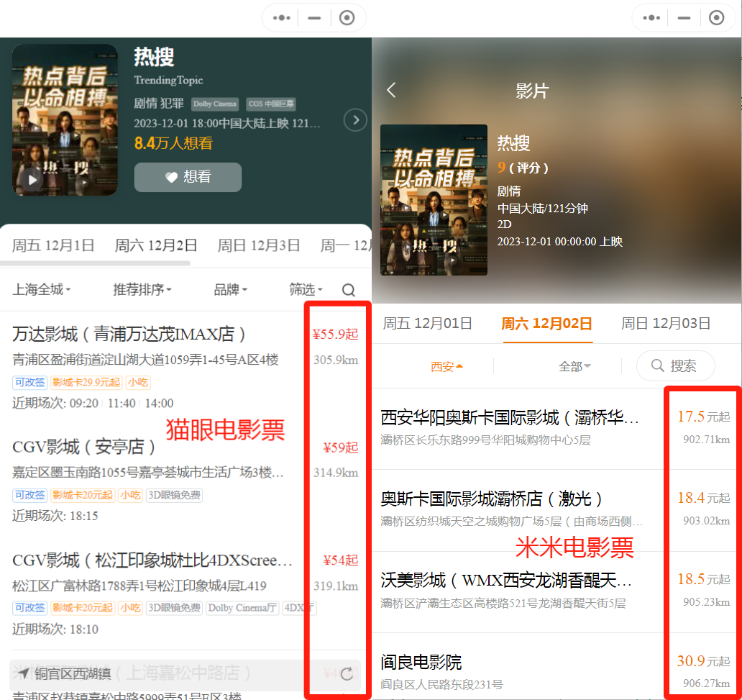Click the 9（评分）rating
This screenshot has height=700, width=742.
[x=523, y=167]
